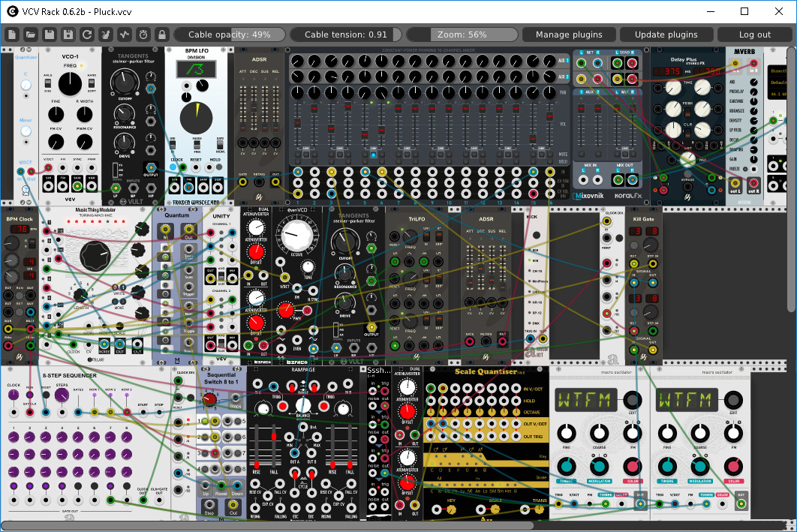Save the patch using the first floppy icon
This screenshot has height=532, width=797.
tap(50, 35)
